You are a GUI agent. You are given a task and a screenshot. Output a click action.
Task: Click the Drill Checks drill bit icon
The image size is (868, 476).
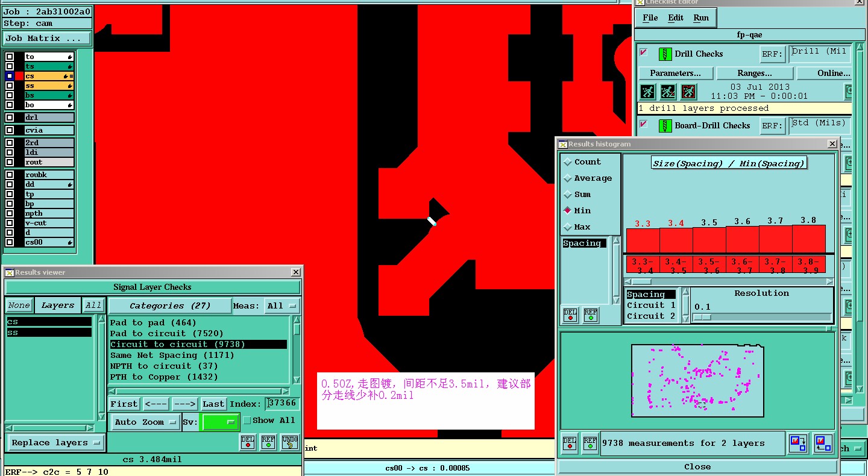pos(665,54)
